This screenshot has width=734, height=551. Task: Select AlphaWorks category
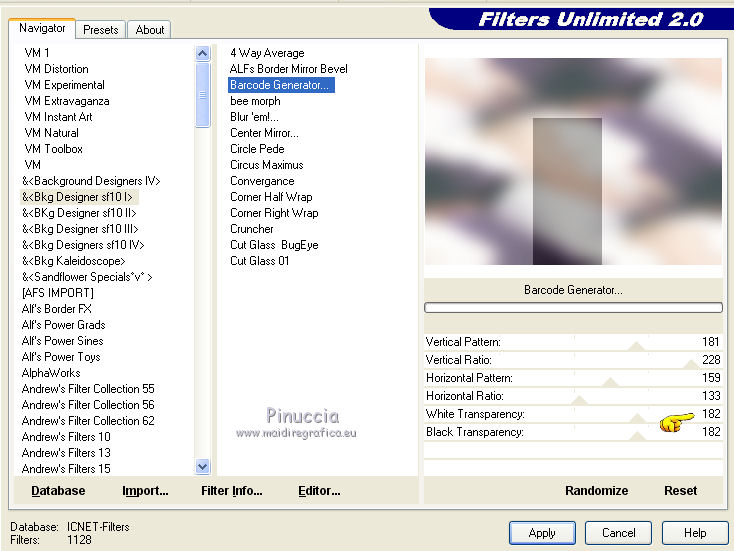tap(51, 373)
